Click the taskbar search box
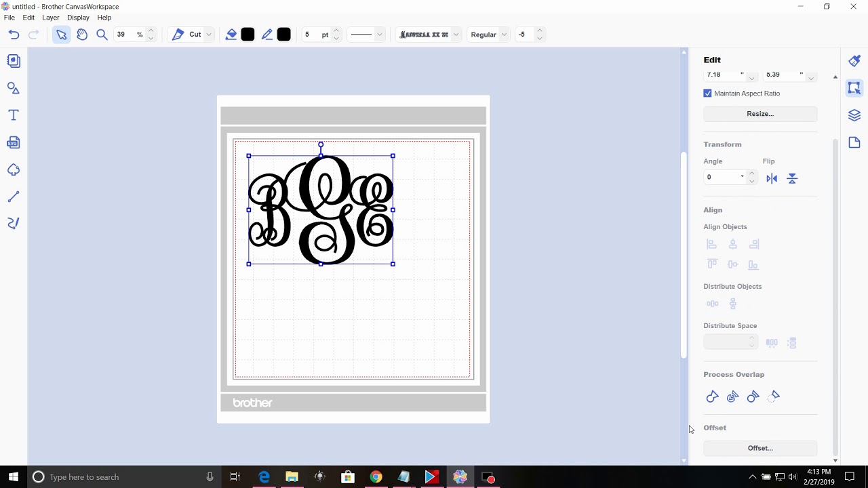The height and width of the screenshot is (488, 868). (124, 477)
